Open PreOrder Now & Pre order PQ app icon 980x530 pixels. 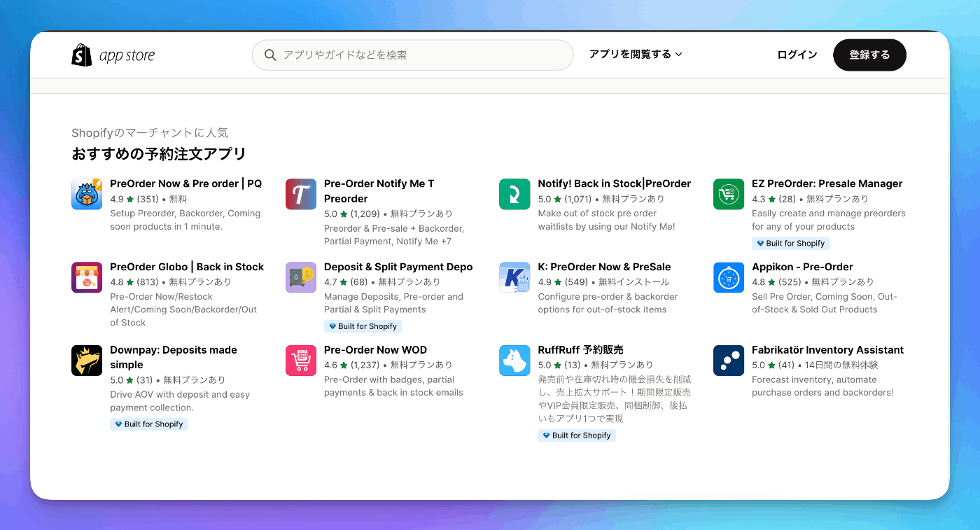(87, 194)
